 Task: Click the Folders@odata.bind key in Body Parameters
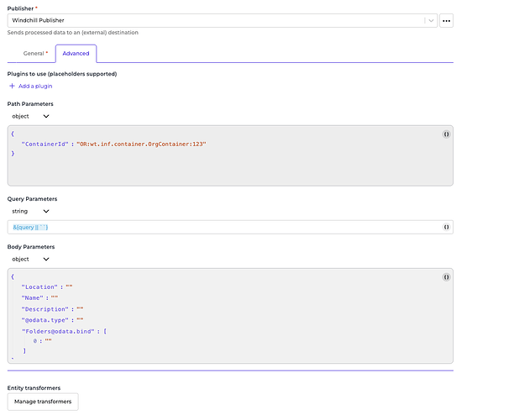[55, 330]
